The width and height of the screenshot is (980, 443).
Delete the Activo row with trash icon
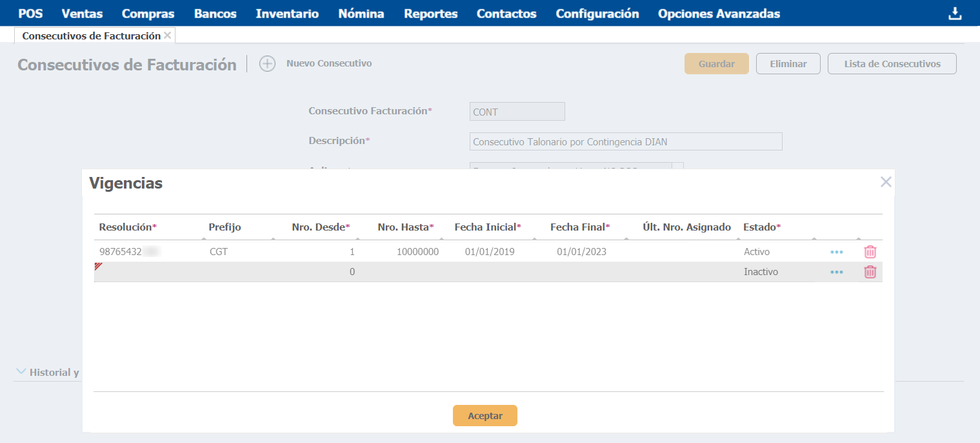point(870,252)
